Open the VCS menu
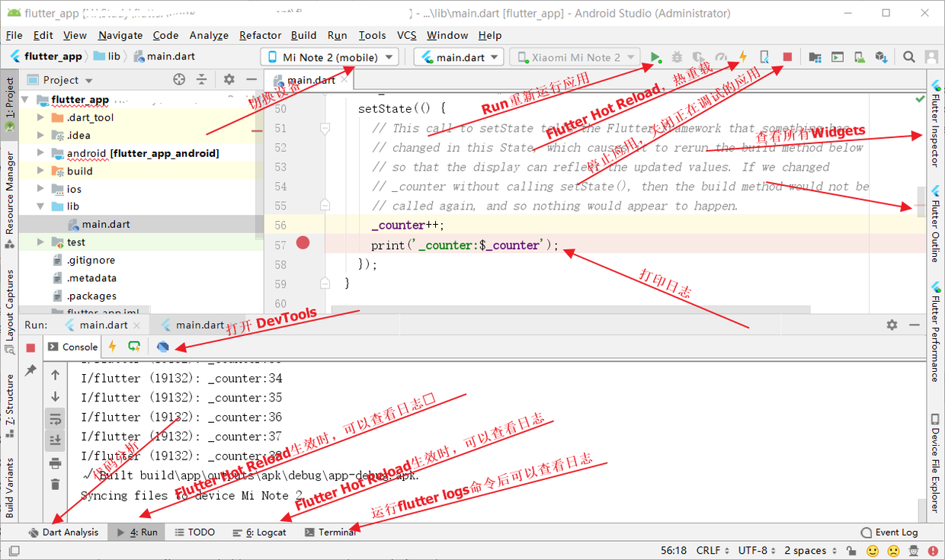Screen dimensions: 945x560 coord(407,35)
